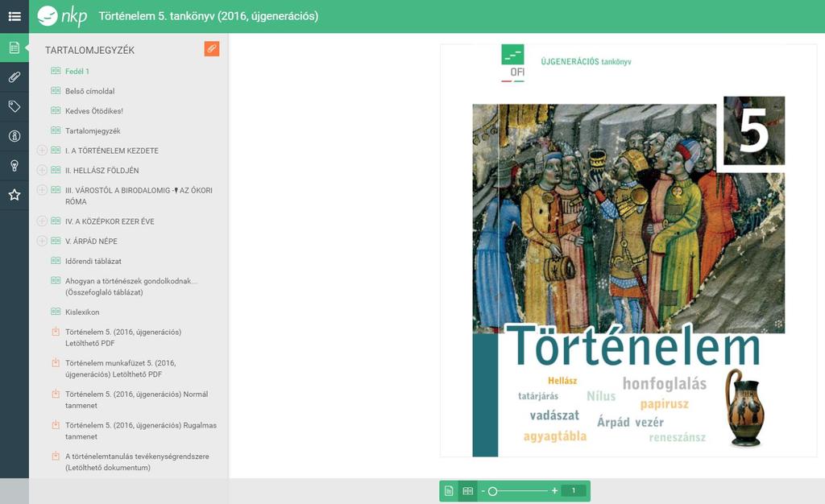The width and height of the screenshot is (825, 504).
Task: Open the tags sidebar tab
Action: (x=15, y=107)
